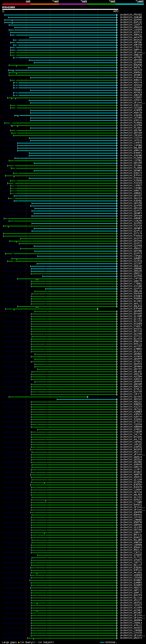The height and width of the screenshot is (644, 146).
Task: Click the green ~80% identity legend segment
Action: (x=101, y=4)
